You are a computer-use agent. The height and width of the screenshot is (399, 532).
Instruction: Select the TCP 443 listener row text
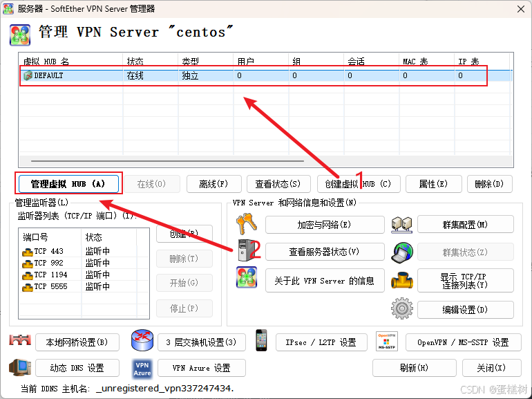[48, 251]
